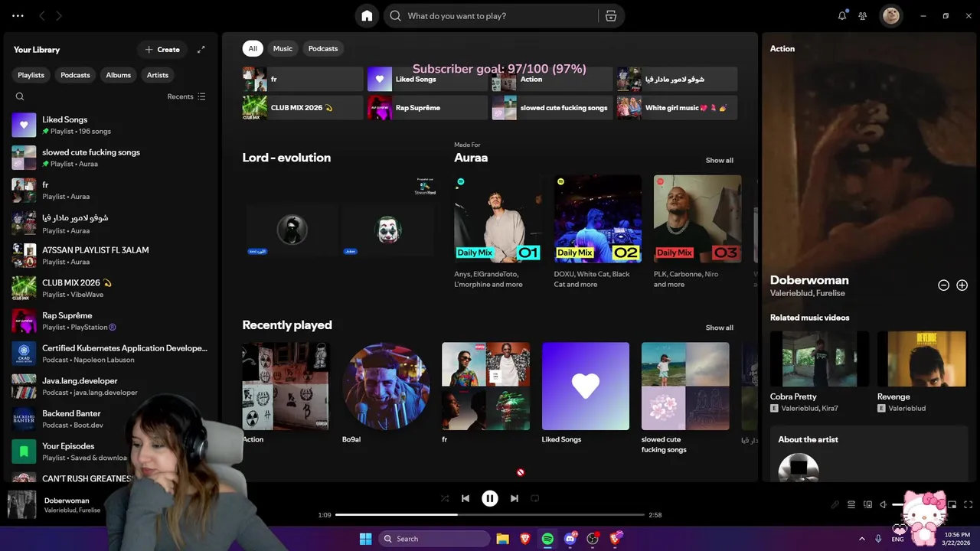
Task: Open Rap Suprême playlist in library
Action: click(x=111, y=321)
